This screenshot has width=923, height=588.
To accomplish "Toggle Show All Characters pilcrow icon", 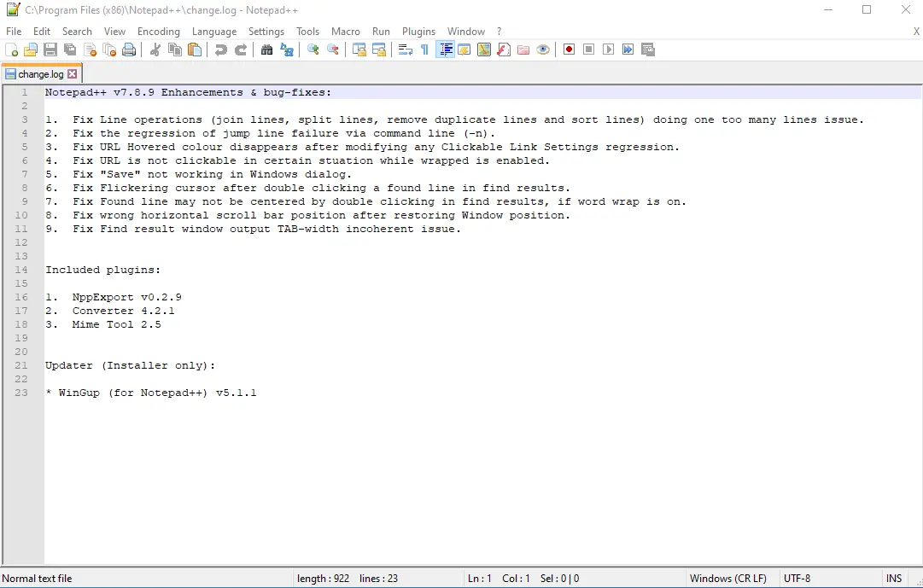I will pyautogui.click(x=424, y=50).
